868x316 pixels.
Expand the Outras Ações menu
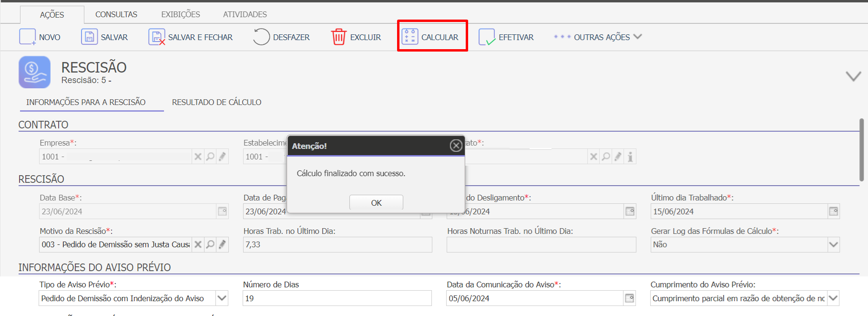pyautogui.click(x=598, y=37)
